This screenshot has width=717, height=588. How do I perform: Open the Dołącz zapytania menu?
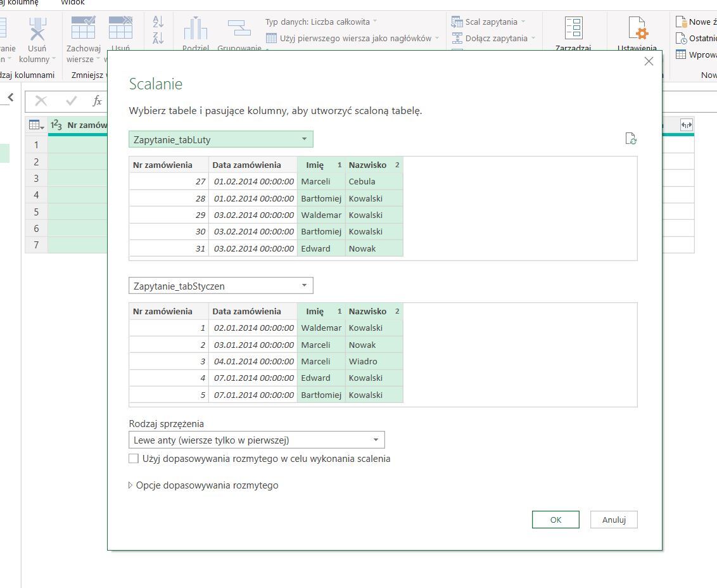496,38
